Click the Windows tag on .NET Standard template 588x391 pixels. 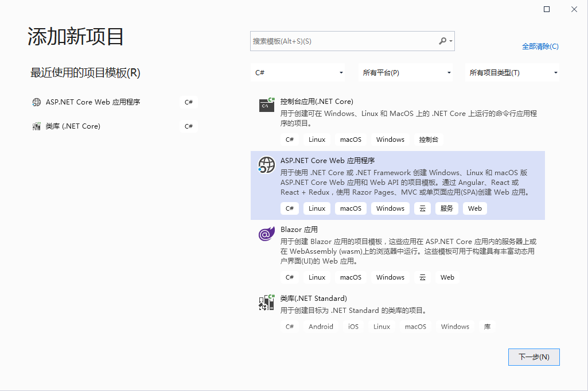455,327
